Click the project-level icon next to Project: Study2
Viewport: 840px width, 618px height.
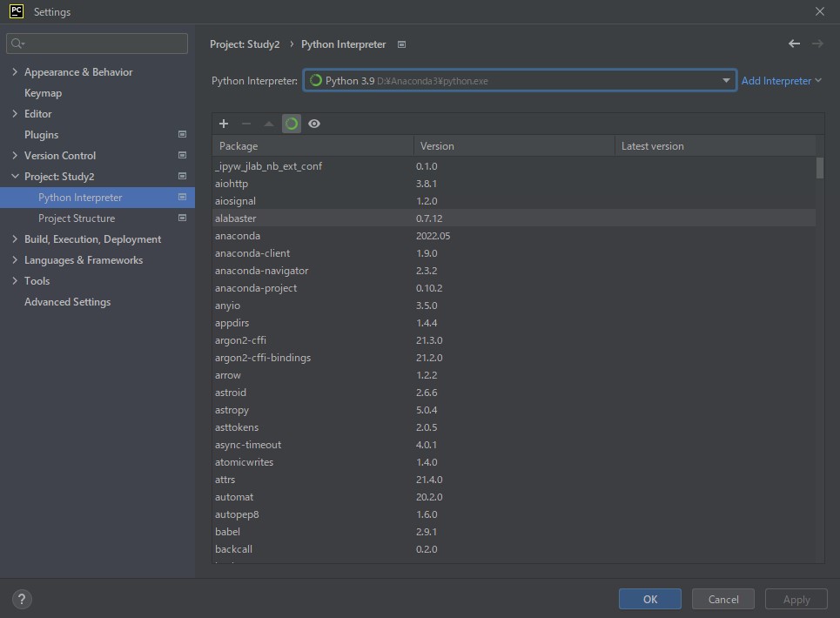(182, 176)
